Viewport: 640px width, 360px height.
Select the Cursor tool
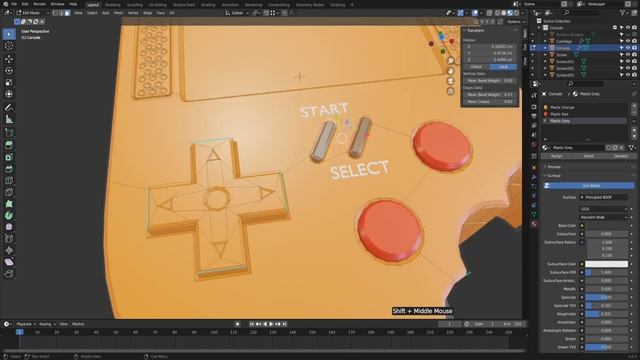point(9,46)
